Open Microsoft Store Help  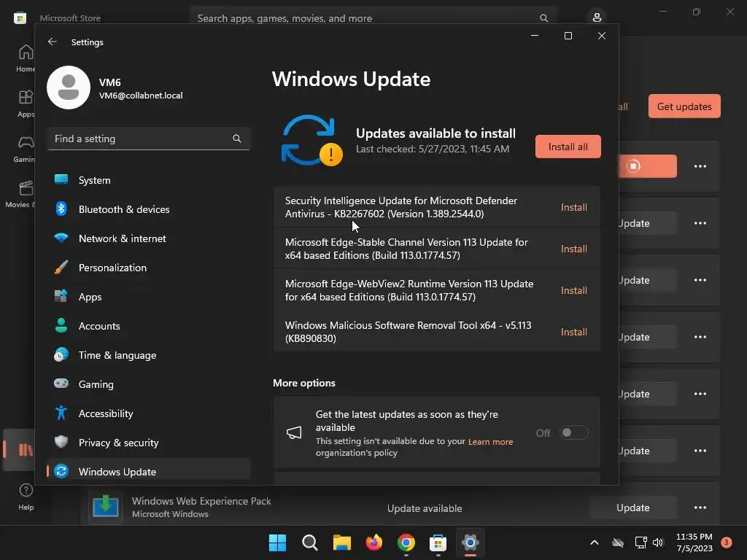tap(26, 497)
